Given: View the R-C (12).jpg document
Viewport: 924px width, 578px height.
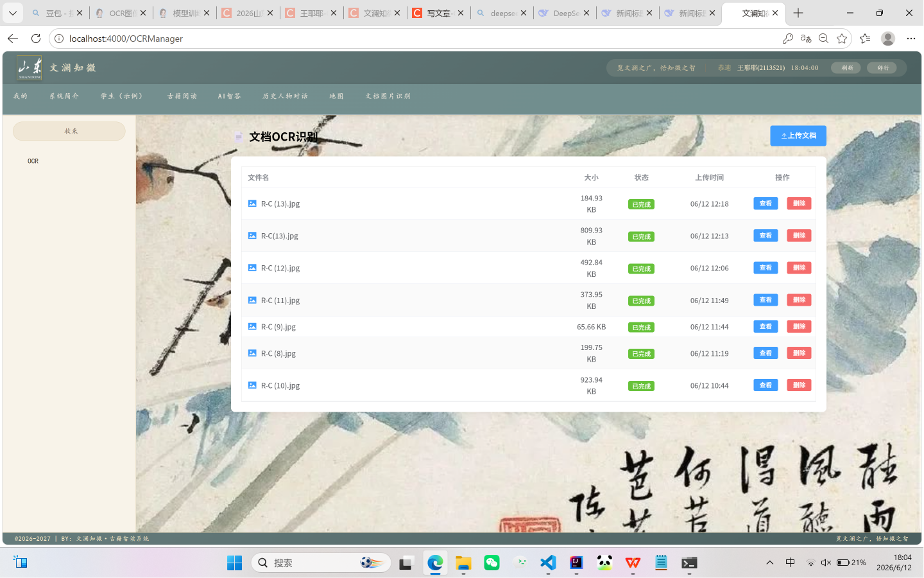Looking at the screenshot, I should click(x=766, y=268).
